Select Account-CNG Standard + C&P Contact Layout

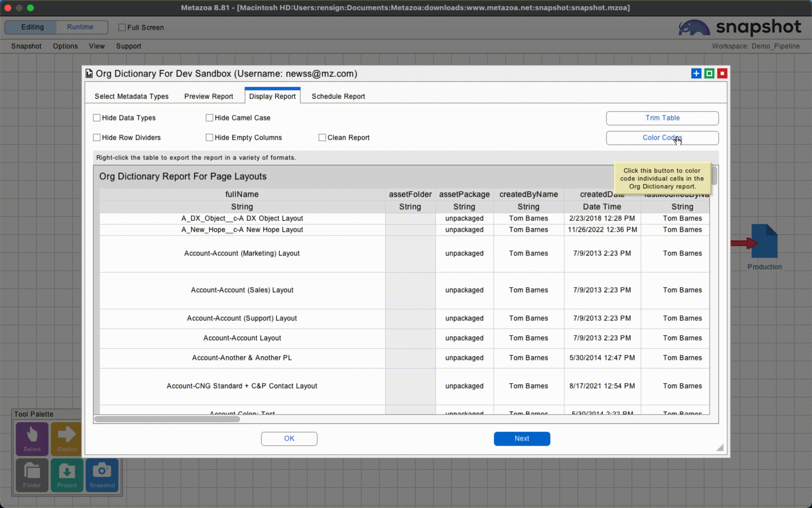click(242, 386)
